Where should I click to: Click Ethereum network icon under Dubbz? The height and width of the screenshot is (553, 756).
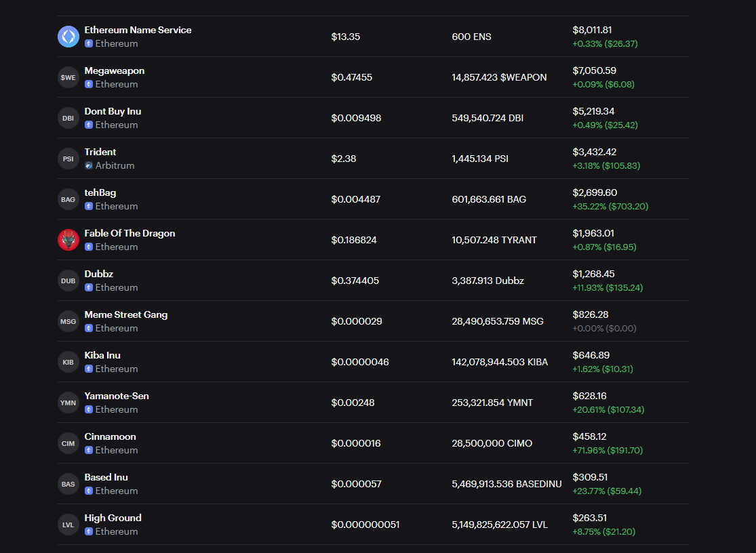(x=89, y=287)
